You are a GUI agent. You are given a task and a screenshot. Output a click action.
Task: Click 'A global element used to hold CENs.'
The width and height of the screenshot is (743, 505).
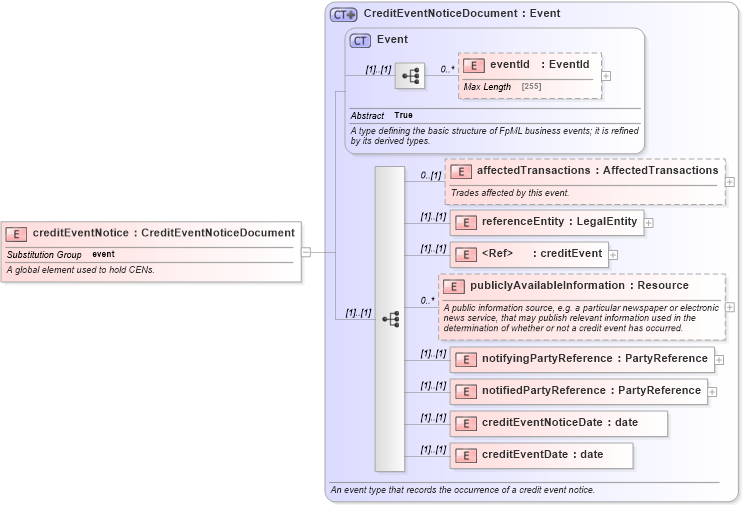click(81, 270)
